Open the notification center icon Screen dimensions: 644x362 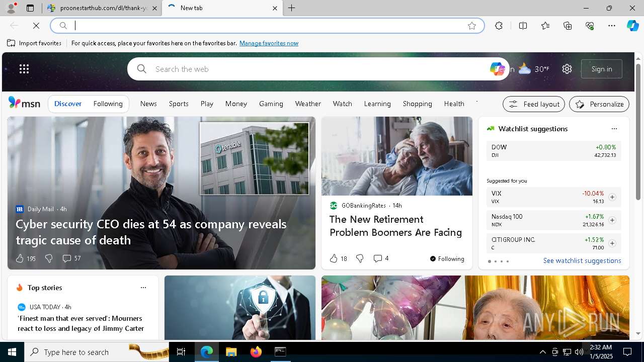[x=627, y=352]
